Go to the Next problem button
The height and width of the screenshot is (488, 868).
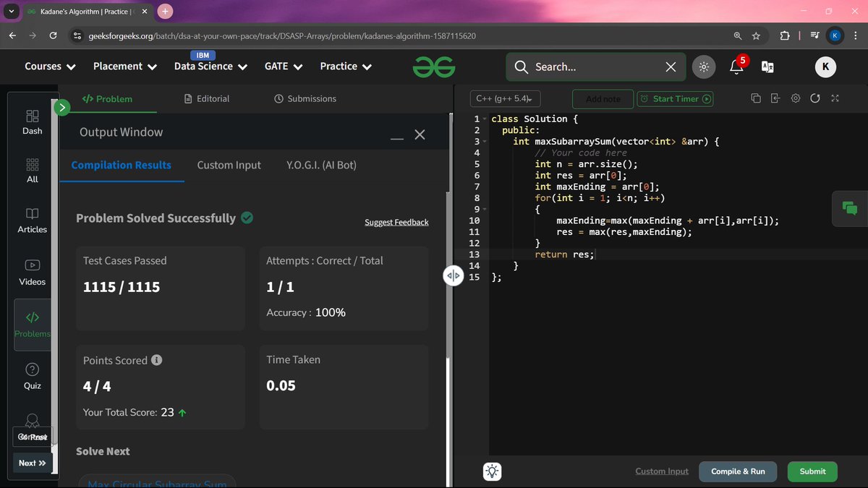[x=33, y=463]
